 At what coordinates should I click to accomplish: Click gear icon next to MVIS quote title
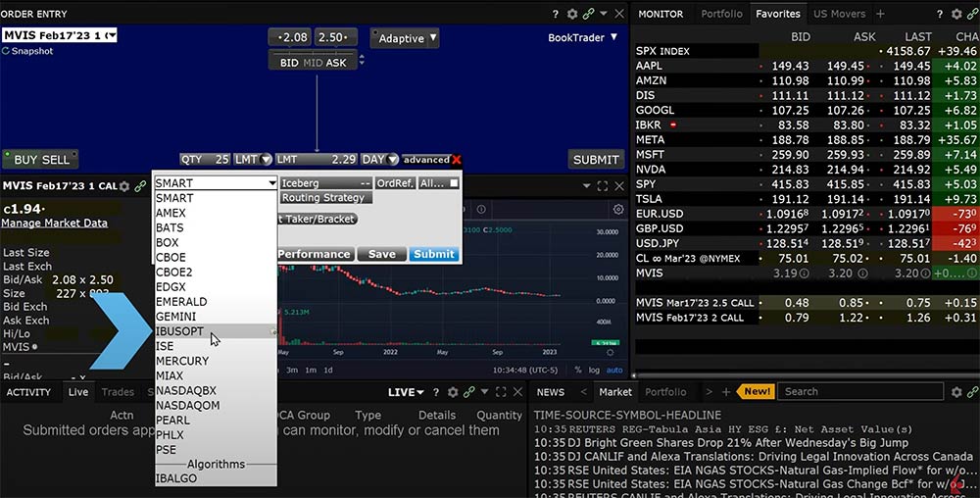click(x=124, y=186)
